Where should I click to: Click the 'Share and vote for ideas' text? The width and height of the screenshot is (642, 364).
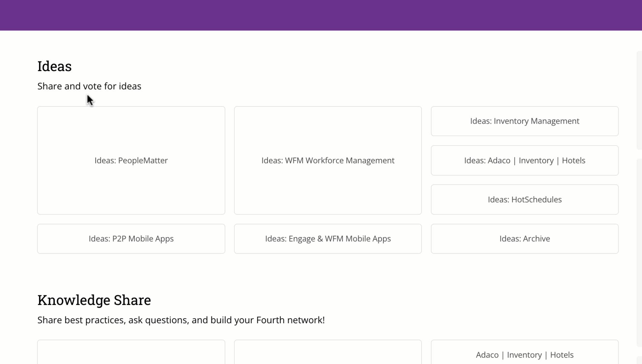[89, 86]
